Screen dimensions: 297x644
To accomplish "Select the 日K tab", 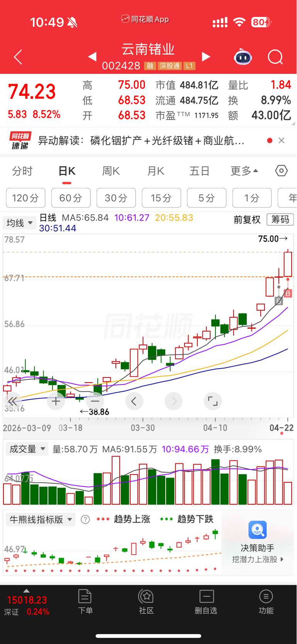I will click(x=67, y=171).
